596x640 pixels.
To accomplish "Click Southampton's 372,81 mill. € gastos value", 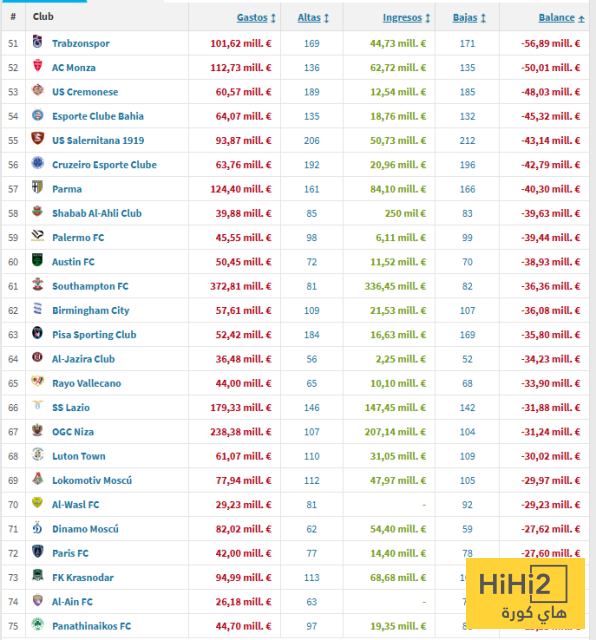I will click(241, 286).
